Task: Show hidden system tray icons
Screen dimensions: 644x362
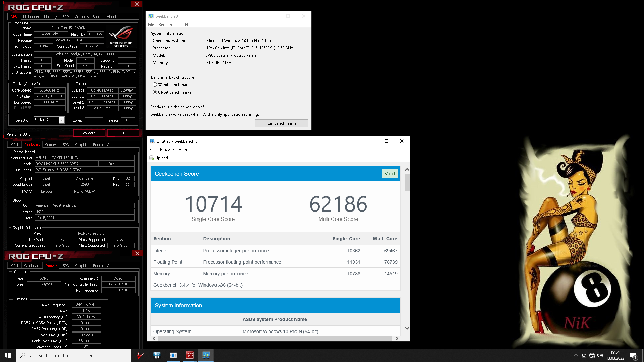Action: (x=576, y=355)
